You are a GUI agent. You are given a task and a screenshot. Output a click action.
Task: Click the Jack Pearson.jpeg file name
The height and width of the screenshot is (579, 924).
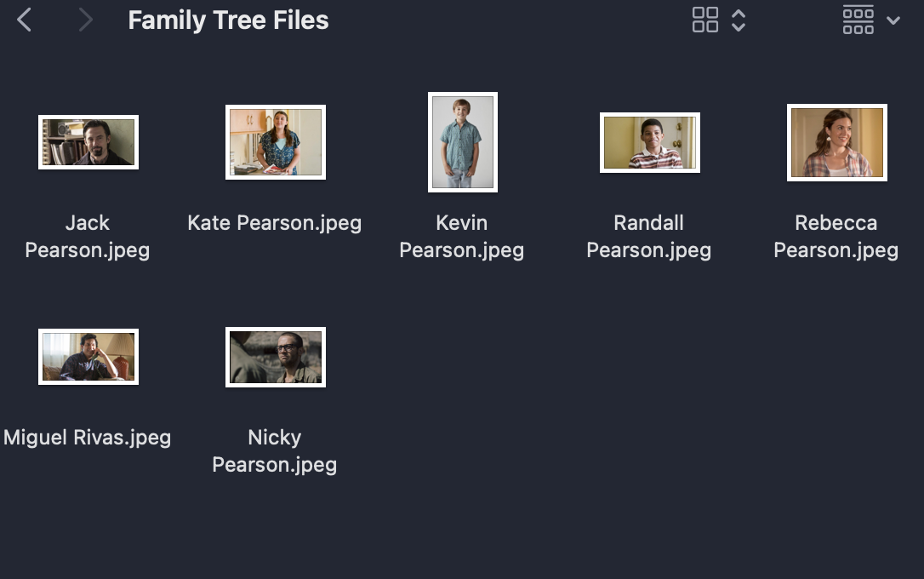(x=88, y=237)
